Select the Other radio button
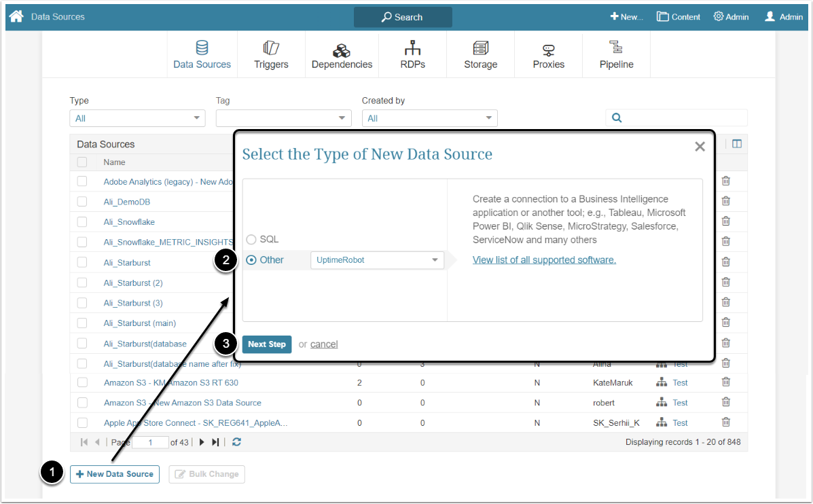This screenshot has height=504, width=813. pyautogui.click(x=251, y=260)
